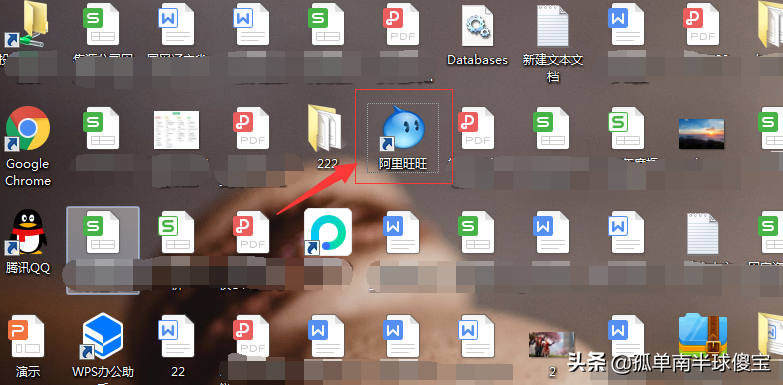Click the archive zipper folder icon
The height and width of the screenshot is (385, 783).
[x=703, y=335]
